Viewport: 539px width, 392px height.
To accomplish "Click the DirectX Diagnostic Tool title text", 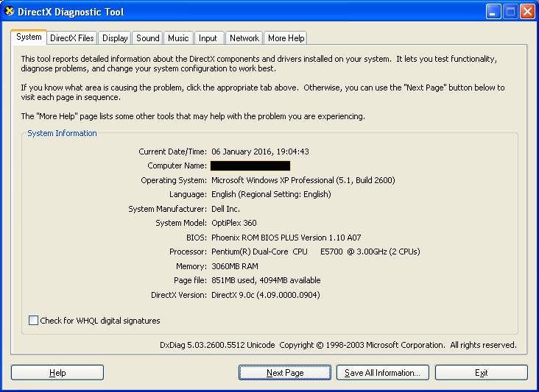I will click(x=71, y=12).
